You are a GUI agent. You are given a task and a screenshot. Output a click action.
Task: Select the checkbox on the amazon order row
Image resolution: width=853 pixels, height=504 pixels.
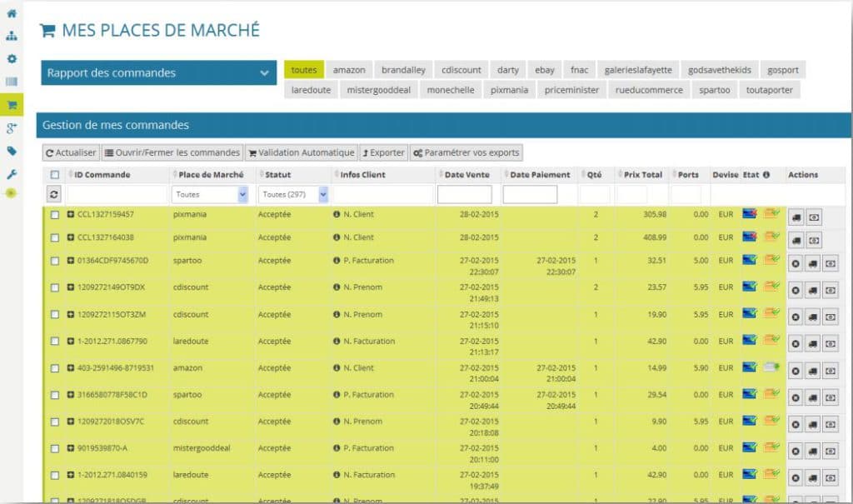coord(56,367)
